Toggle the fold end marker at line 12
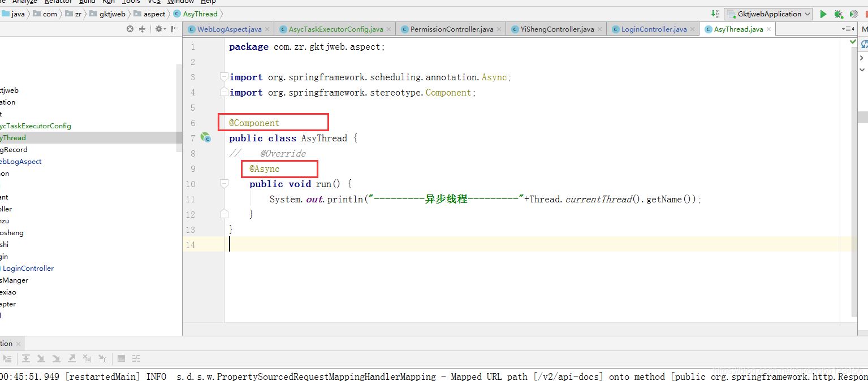This screenshot has height=381, width=868. click(x=224, y=214)
